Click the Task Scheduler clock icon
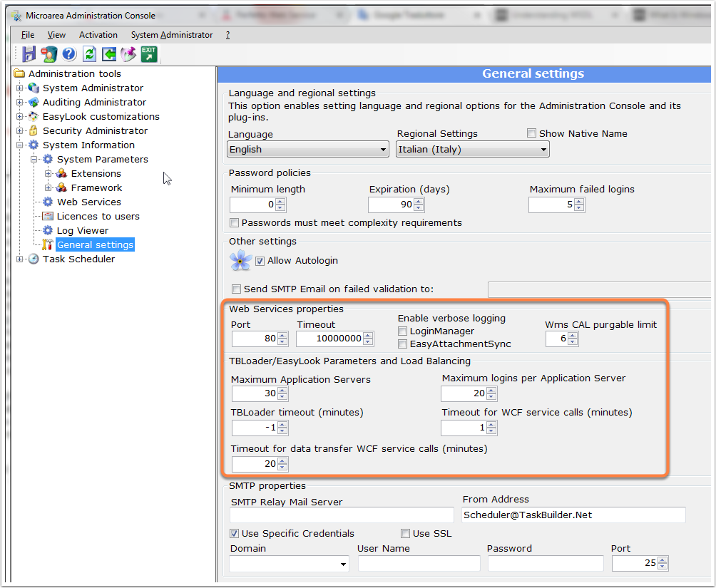 [x=34, y=259]
